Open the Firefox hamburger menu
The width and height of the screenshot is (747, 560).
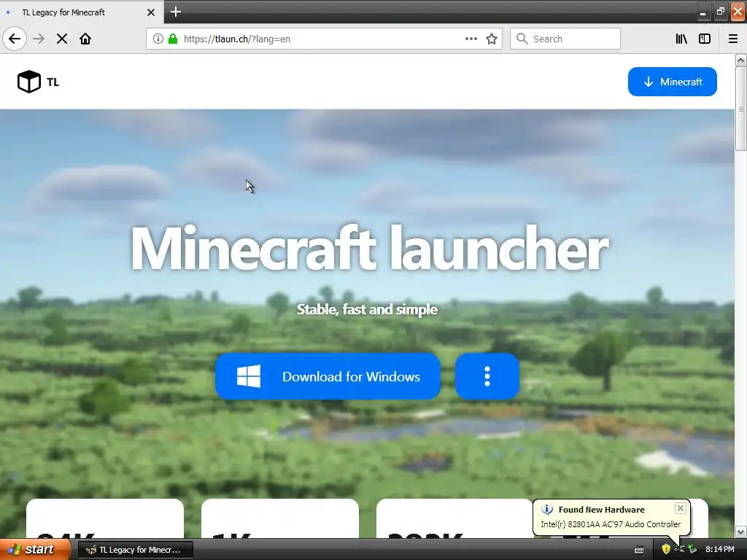point(733,39)
